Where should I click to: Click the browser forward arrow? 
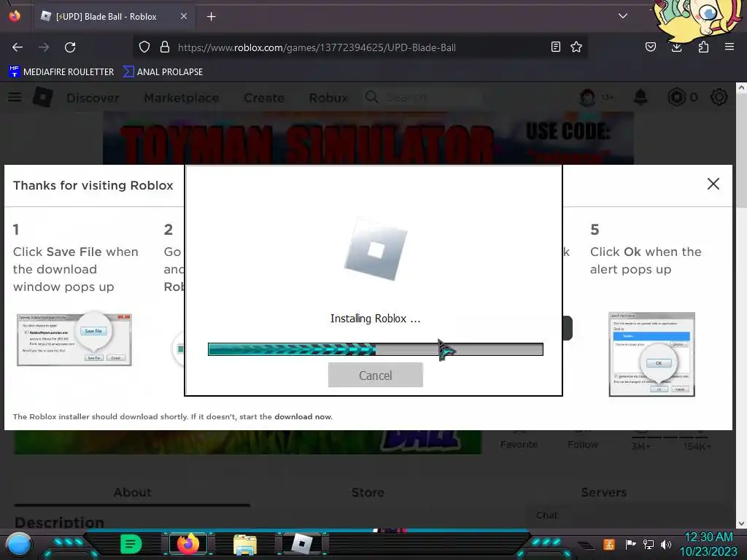coord(44,47)
